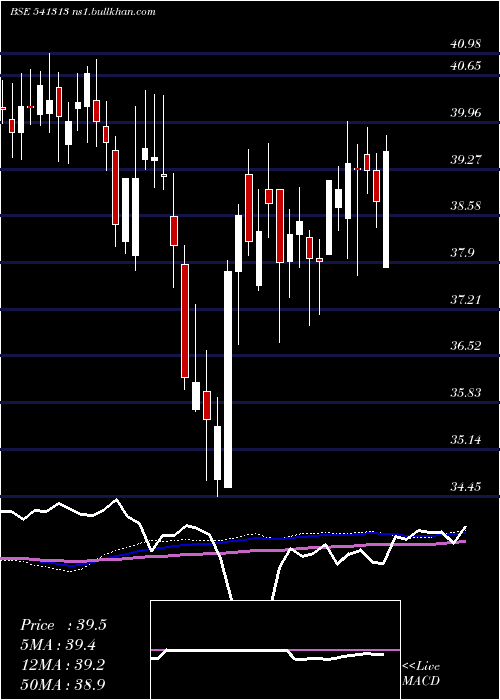Click the 40.98 price level label
This screenshot has height=700, width=500.
point(466,44)
